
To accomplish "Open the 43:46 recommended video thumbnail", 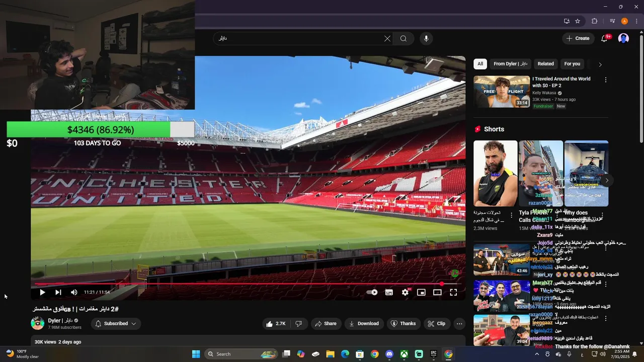I will [502, 259].
